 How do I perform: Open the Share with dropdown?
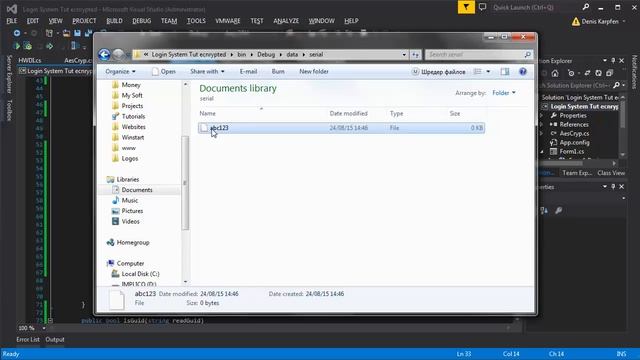(207, 71)
